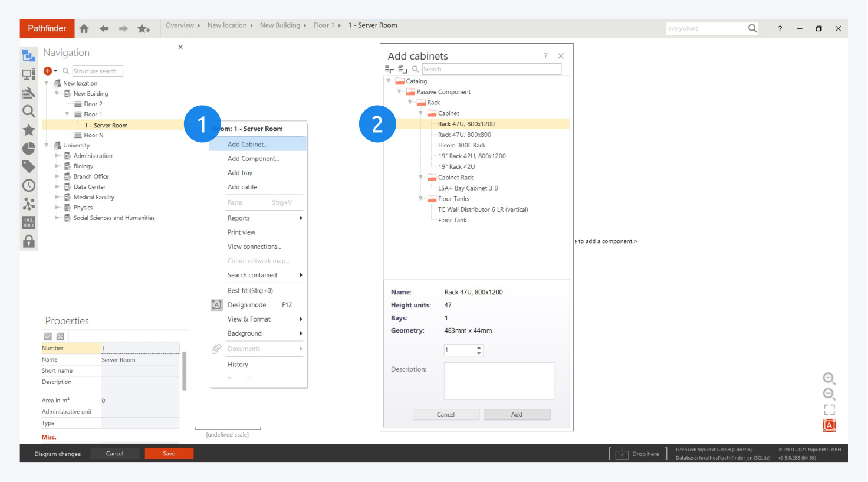Click the Add button in dialog
The width and height of the screenshot is (868, 482).
click(517, 415)
